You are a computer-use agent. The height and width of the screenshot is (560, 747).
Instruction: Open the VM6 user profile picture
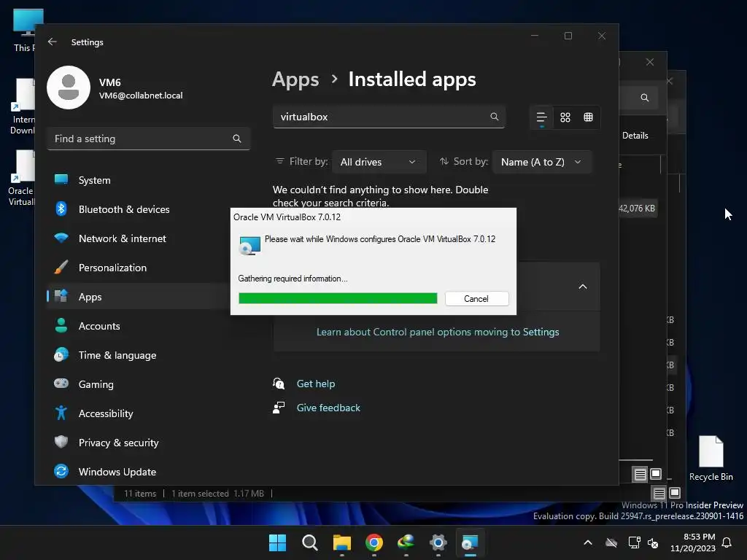[69, 87]
